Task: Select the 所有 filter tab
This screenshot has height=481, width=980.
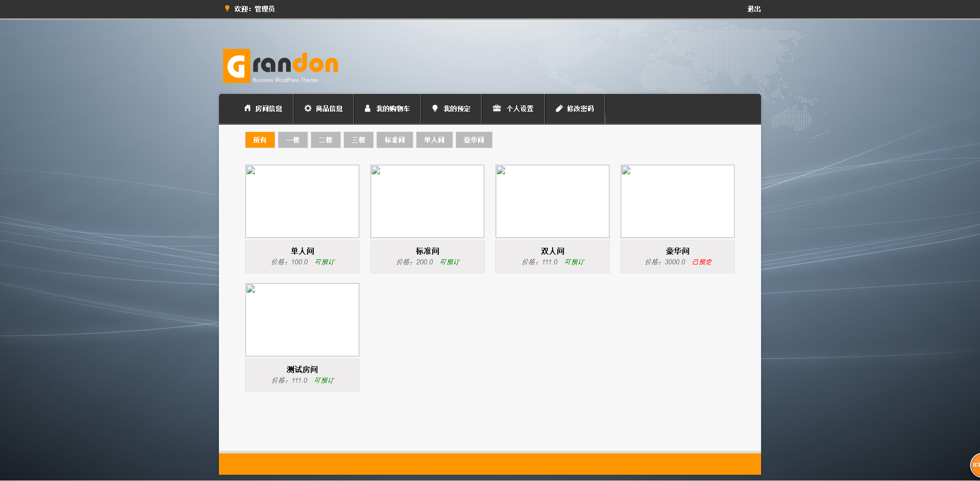Action: 260,140
